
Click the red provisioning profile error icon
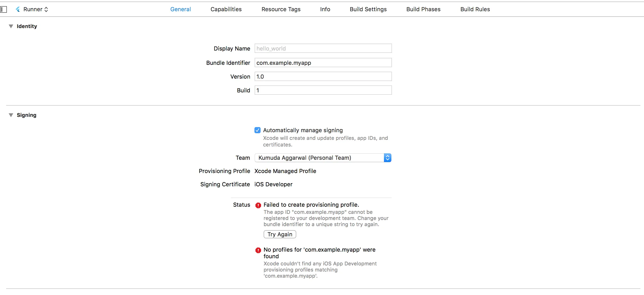click(258, 205)
